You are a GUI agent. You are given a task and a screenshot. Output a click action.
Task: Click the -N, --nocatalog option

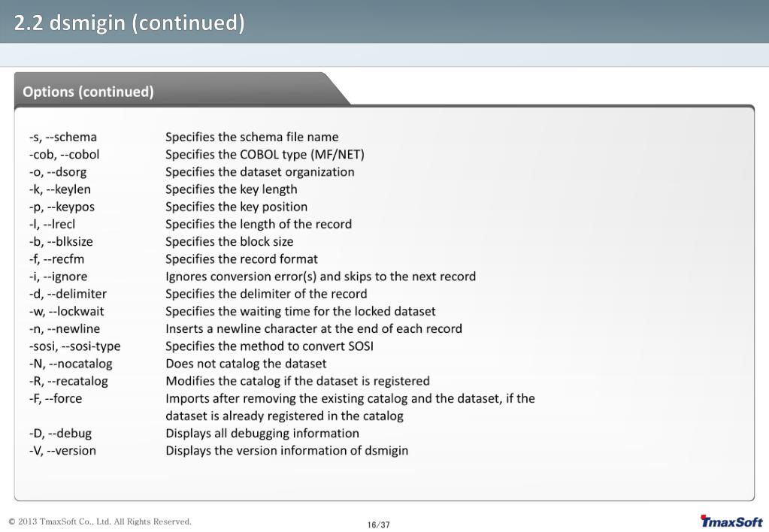tap(71, 364)
